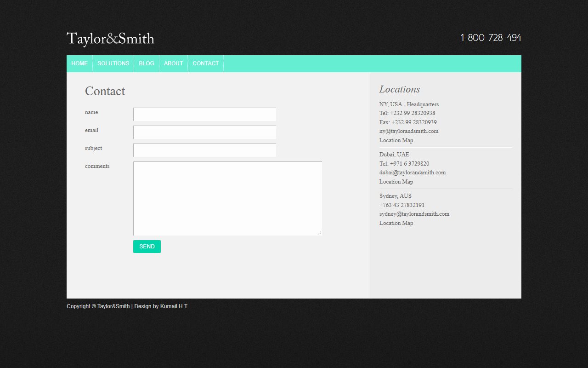Click the dubai@taylorandsmith.com email address
This screenshot has height=368, width=588.
[x=413, y=172]
